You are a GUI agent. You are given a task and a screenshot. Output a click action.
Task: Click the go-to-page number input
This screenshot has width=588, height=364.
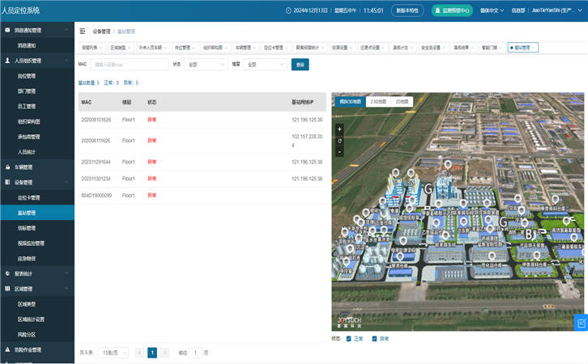[195, 353]
